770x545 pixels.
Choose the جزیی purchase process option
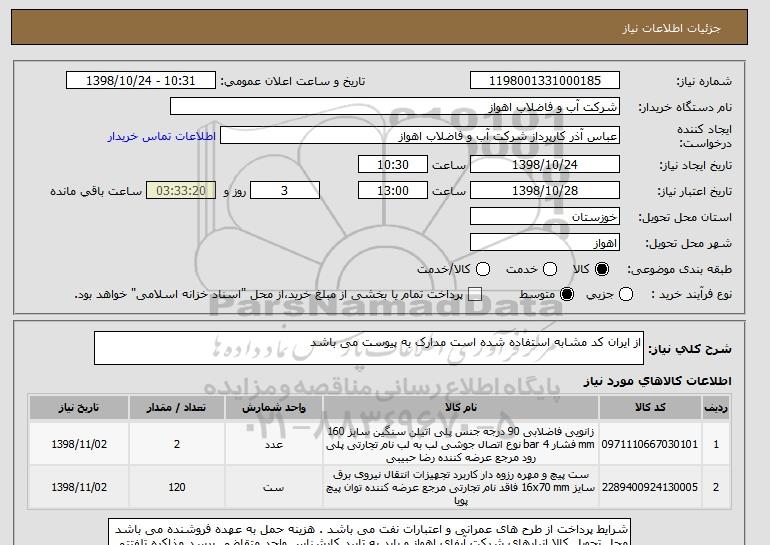[x=626, y=295]
